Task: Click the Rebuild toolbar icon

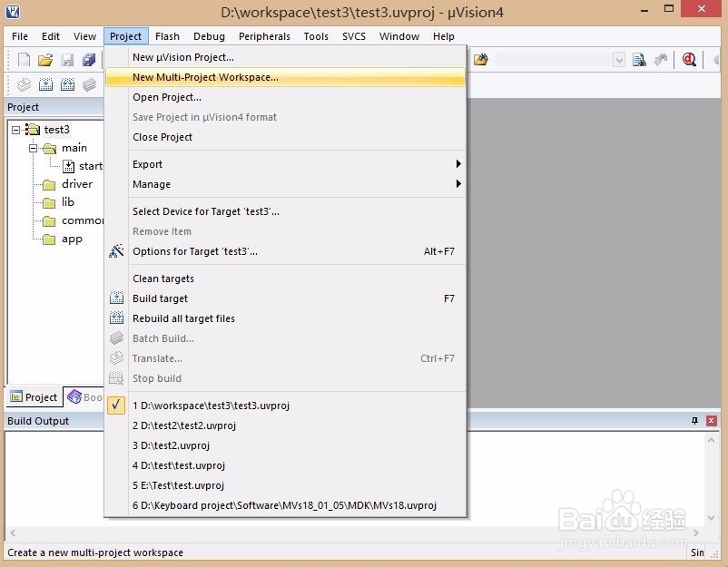Action: [x=67, y=84]
